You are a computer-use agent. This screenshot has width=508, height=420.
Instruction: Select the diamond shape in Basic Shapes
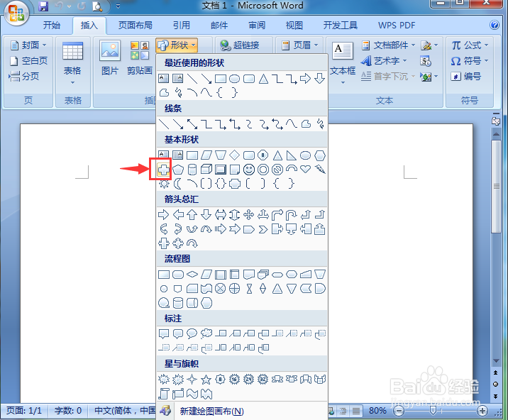(235, 155)
